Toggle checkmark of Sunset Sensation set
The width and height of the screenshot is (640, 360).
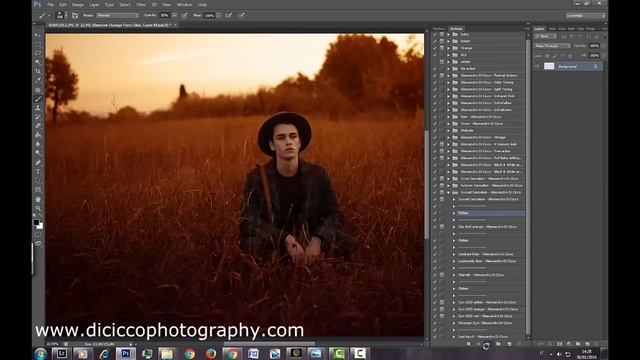point(435,192)
